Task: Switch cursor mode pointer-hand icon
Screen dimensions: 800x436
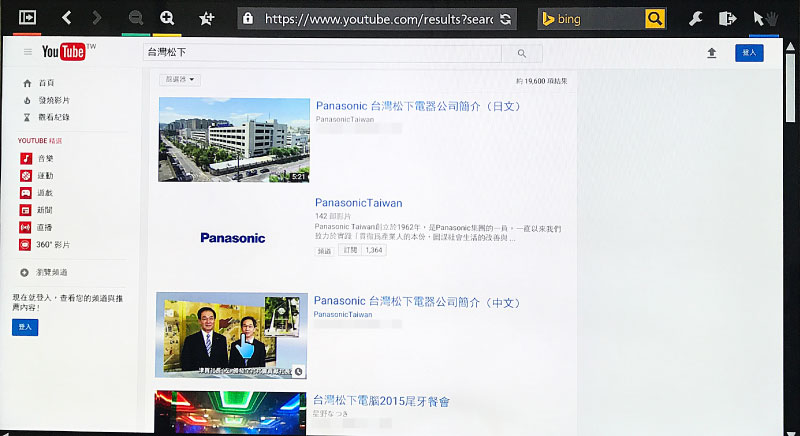Action: pos(765,19)
